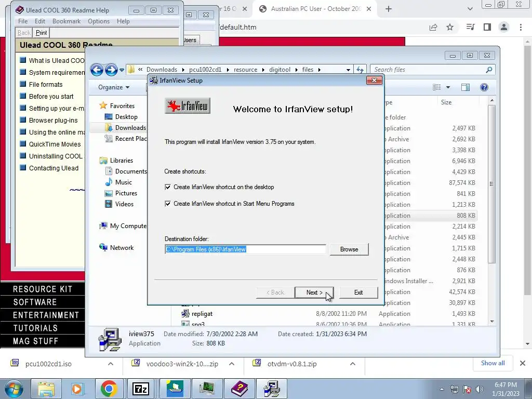Open a new Chrome tab
Viewport: 532px width, 399px height.
(389, 9)
